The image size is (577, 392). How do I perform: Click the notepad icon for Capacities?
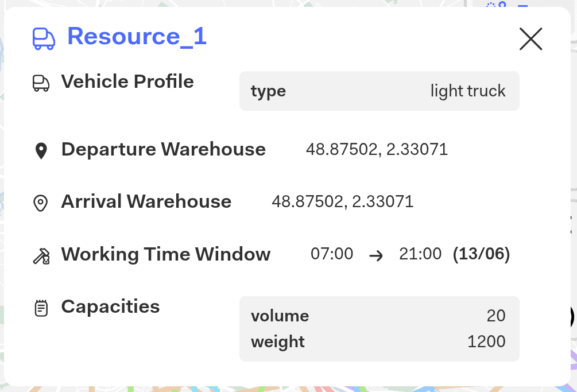tap(41, 308)
